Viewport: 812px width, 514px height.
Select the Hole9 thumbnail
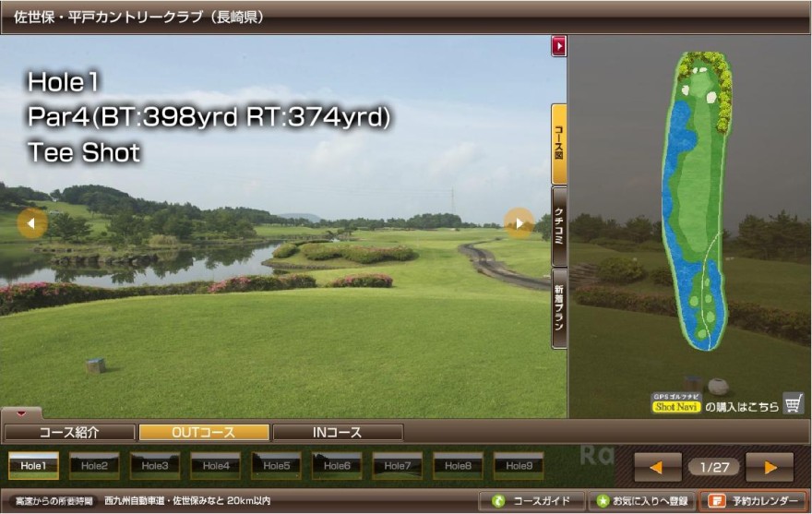519,466
